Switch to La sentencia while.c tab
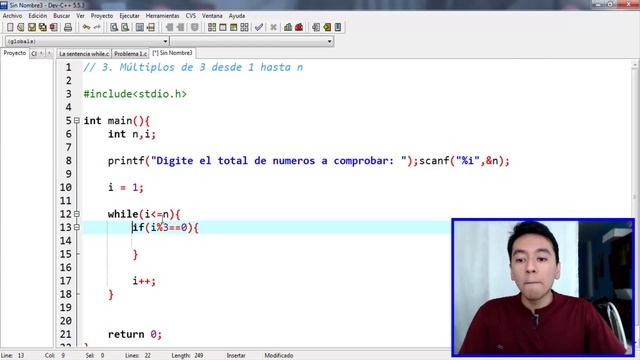640x360 pixels. point(84,53)
